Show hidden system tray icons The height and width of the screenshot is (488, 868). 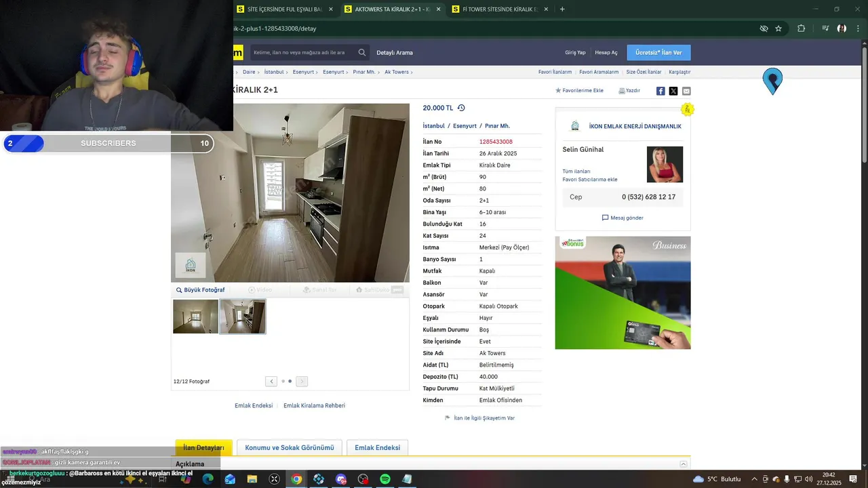tap(754, 479)
